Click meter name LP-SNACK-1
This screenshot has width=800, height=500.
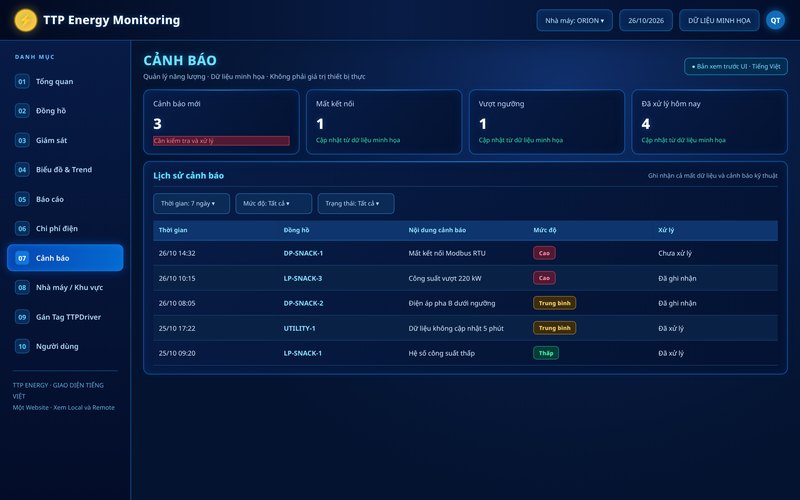coord(303,353)
